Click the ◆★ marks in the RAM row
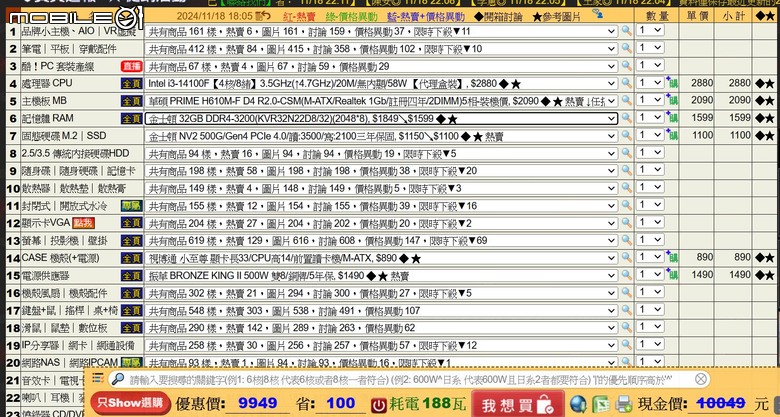780x417 pixels. tap(765, 118)
